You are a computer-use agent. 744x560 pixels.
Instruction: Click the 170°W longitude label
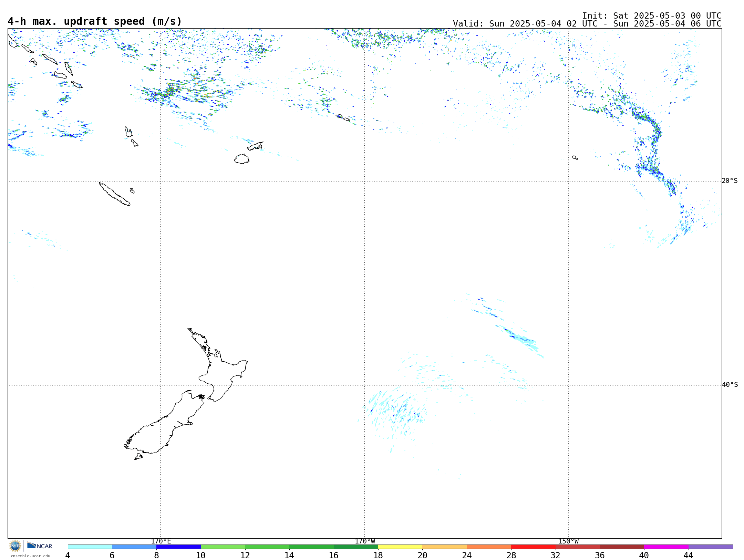[x=365, y=541]
